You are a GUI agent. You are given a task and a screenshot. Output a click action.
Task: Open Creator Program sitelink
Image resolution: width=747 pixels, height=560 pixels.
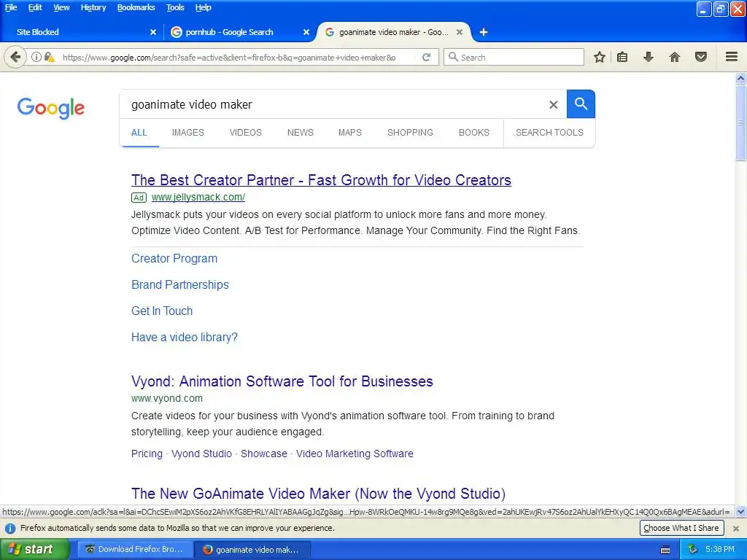point(174,259)
